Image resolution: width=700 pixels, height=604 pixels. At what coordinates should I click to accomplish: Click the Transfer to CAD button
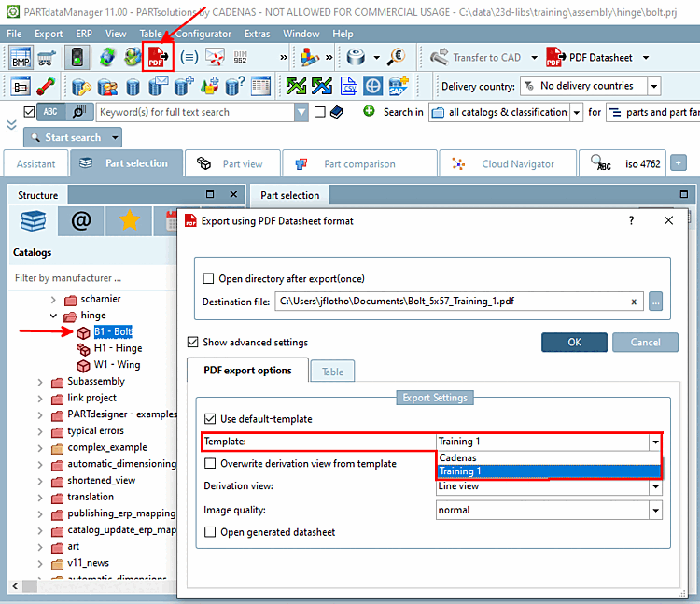click(x=476, y=58)
